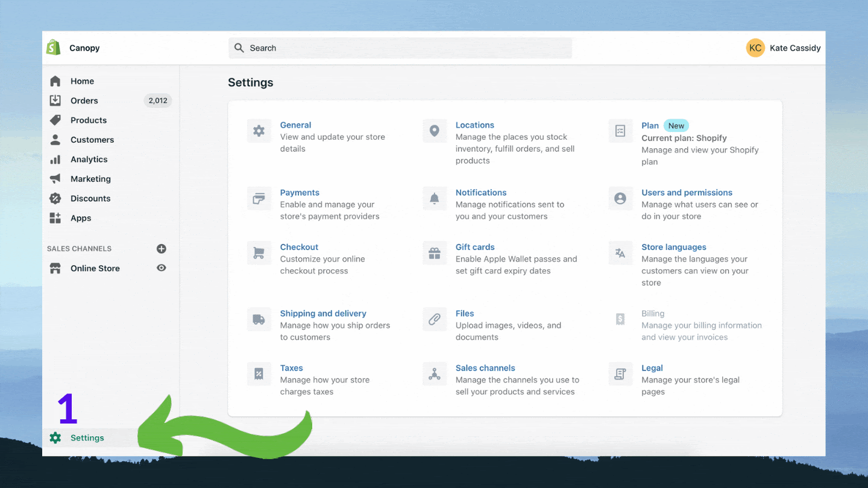Click the Marketing megaphone icon
The image size is (868, 488).
(55, 179)
